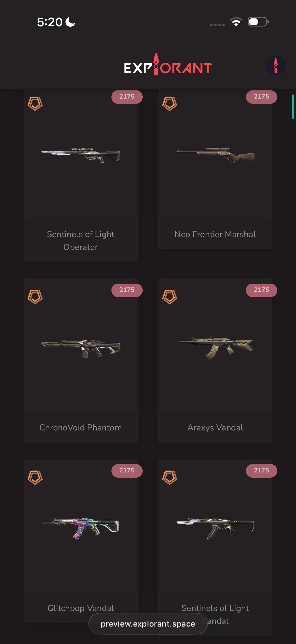Select the Neo Frontier Marshal rifle image

click(x=215, y=155)
